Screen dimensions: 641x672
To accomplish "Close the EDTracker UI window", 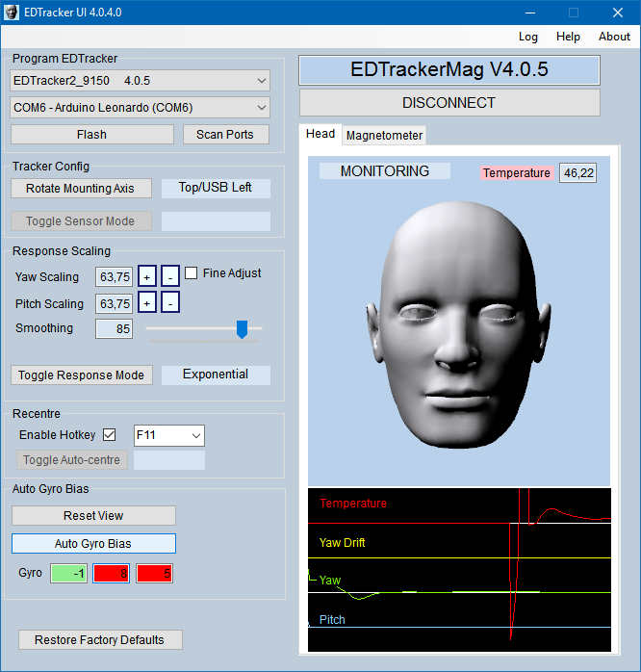I will pyautogui.click(x=618, y=13).
